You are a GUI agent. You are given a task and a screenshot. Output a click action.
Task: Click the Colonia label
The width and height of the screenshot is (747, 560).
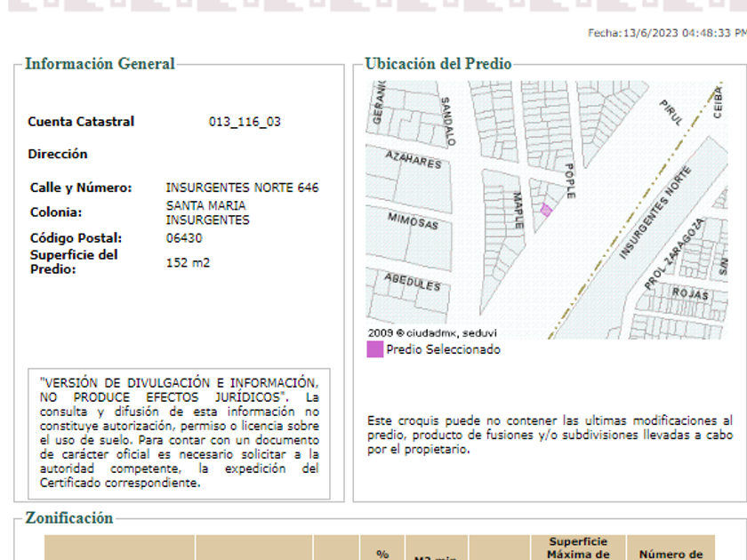coord(56,212)
